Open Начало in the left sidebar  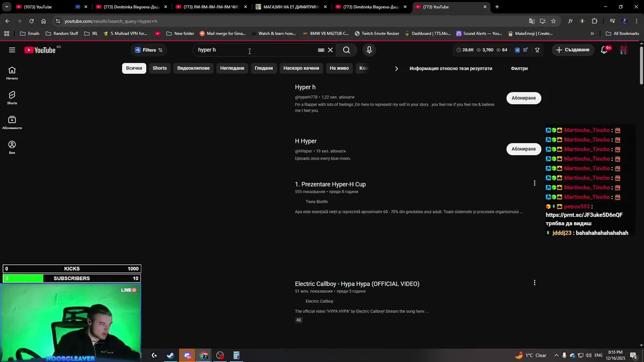click(x=12, y=73)
